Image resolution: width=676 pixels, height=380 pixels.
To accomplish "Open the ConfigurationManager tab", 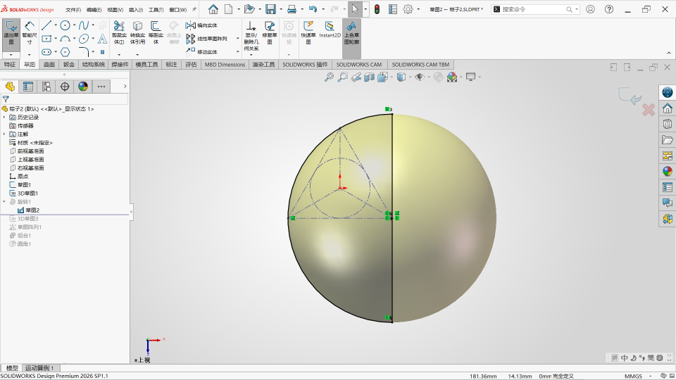I will click(x=47, y=87).
